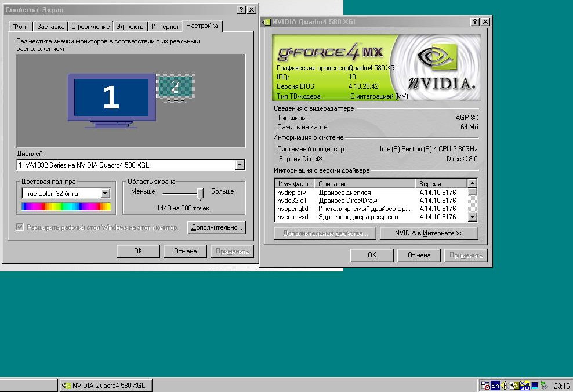Click Применить in Свойства: Экран dialog

(232, 251)
